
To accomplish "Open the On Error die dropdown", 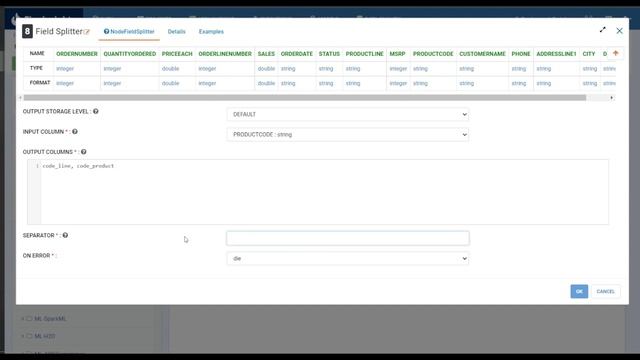I will [x=348, y=258].
